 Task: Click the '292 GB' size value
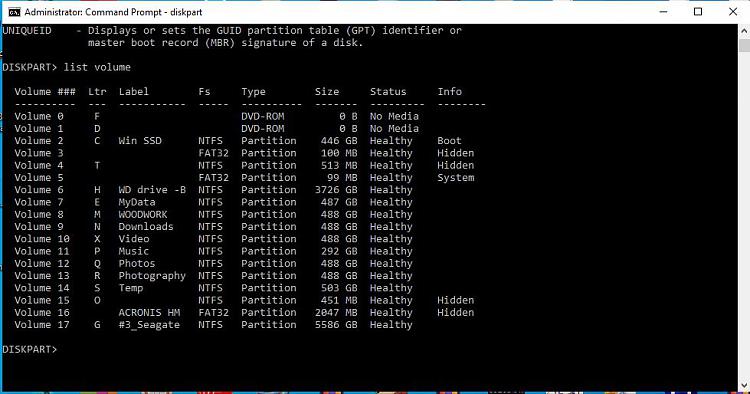click(x=339, y=251)
